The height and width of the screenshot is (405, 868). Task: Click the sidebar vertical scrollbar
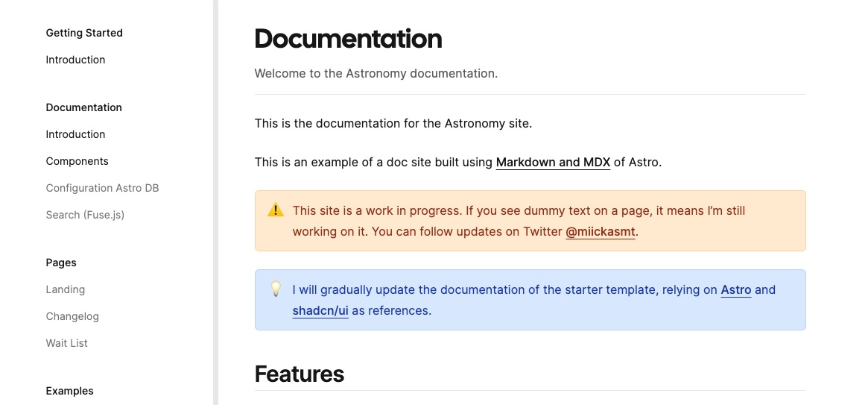[215, 201]
